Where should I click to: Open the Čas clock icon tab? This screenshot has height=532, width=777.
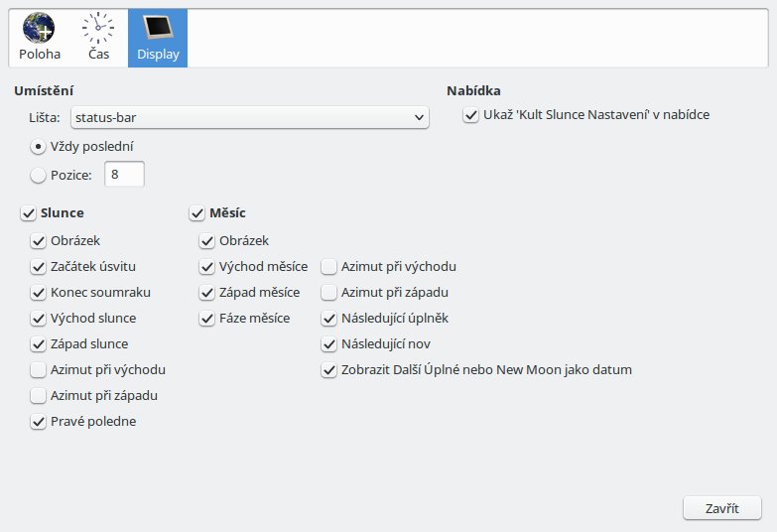tap(98, 38)
